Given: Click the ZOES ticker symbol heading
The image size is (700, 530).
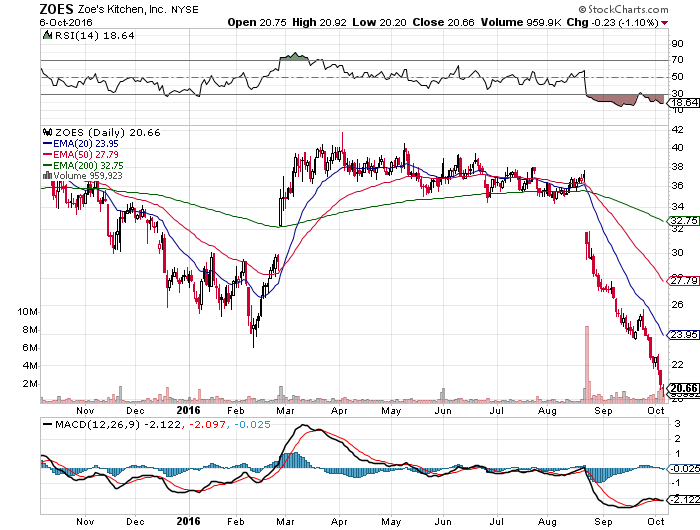Looking at the screenshot, I should (x=56, y=9).
